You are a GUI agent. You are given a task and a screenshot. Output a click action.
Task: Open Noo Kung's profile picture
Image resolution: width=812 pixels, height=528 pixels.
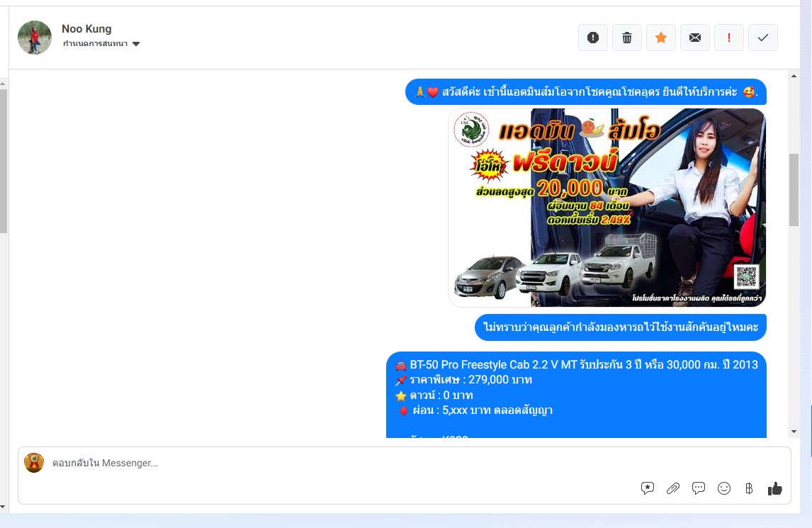click(x=35, y=38)
